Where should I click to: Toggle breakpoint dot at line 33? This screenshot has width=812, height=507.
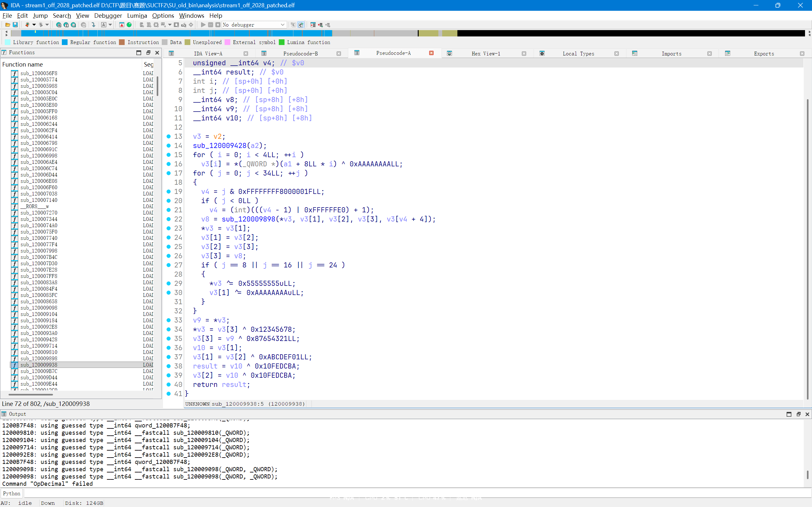(x=169, y=320)
